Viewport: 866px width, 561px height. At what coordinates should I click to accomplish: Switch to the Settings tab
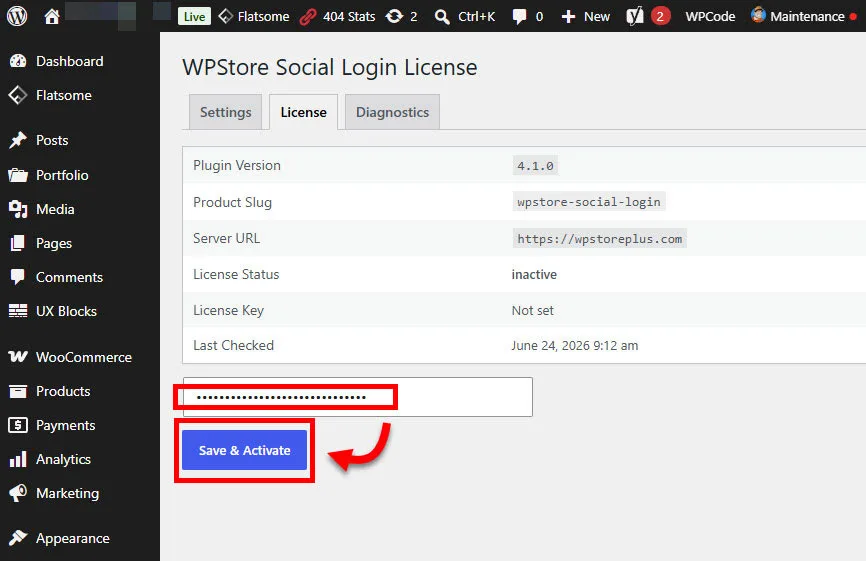pyautogui.click(x=225, y=112)
